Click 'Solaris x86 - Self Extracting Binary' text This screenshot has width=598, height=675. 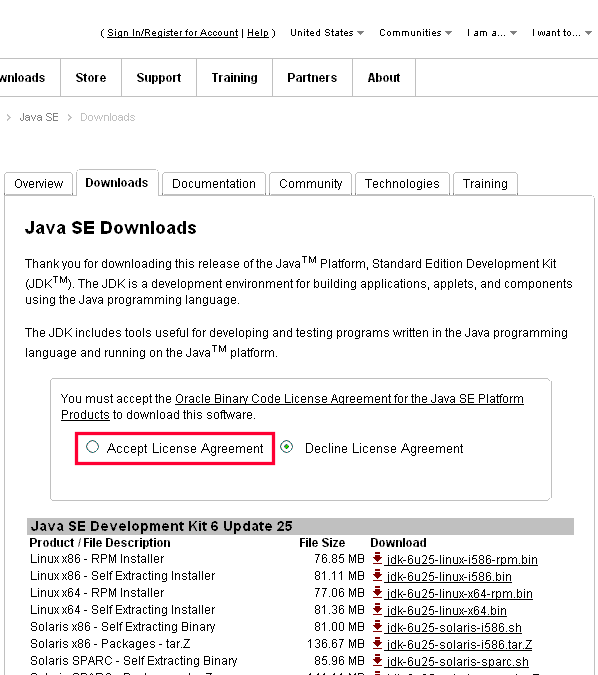[122, 626]
